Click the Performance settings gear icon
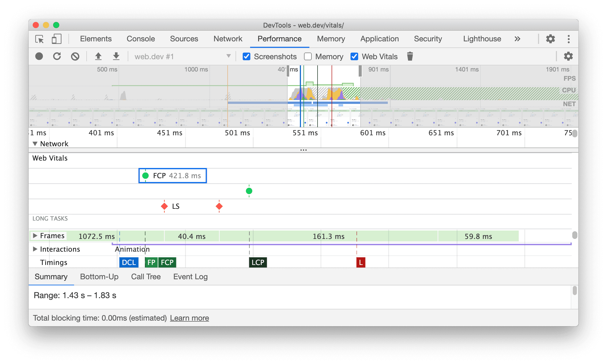 coord(566,57)
